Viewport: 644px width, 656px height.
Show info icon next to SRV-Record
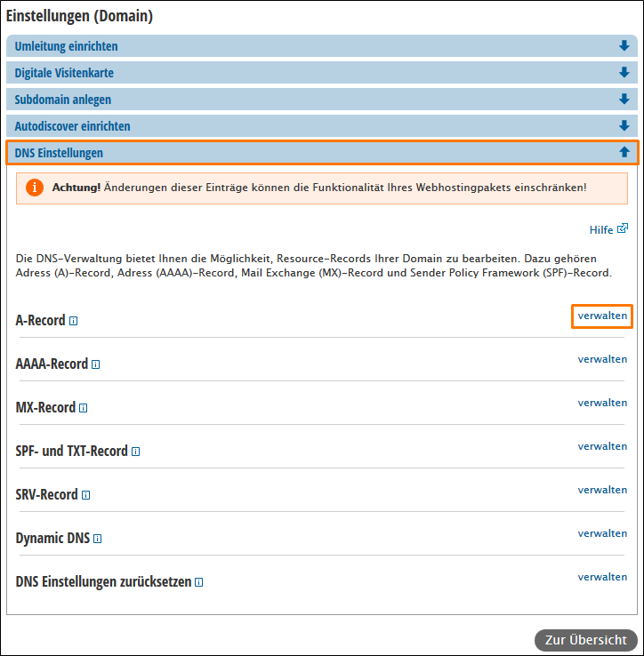[x=86, y=495]
